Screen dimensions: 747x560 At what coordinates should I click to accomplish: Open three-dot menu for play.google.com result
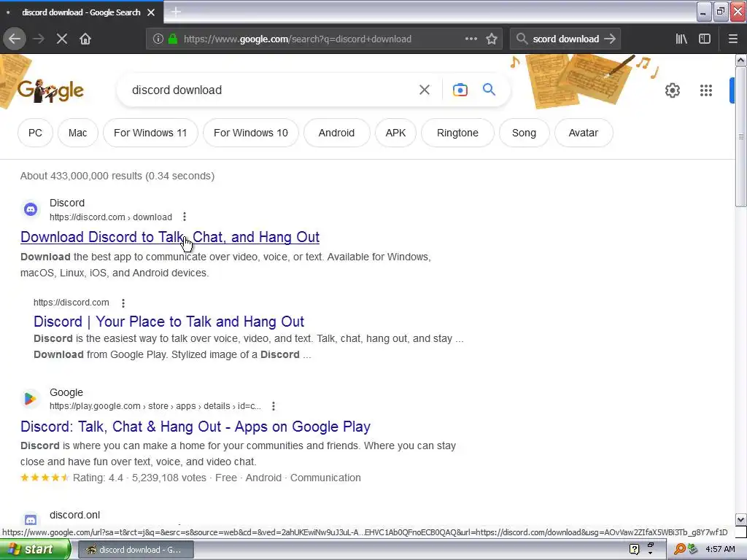click(274, 406)
